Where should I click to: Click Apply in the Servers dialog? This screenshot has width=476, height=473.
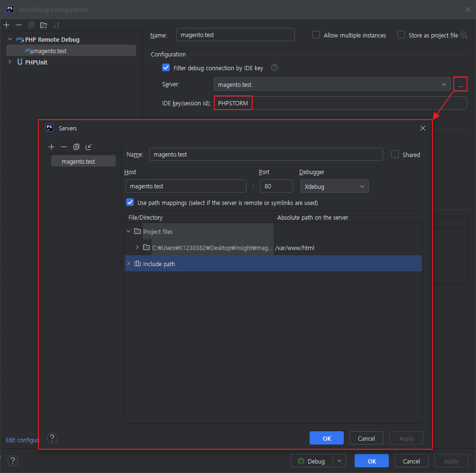tap(406, 438)
